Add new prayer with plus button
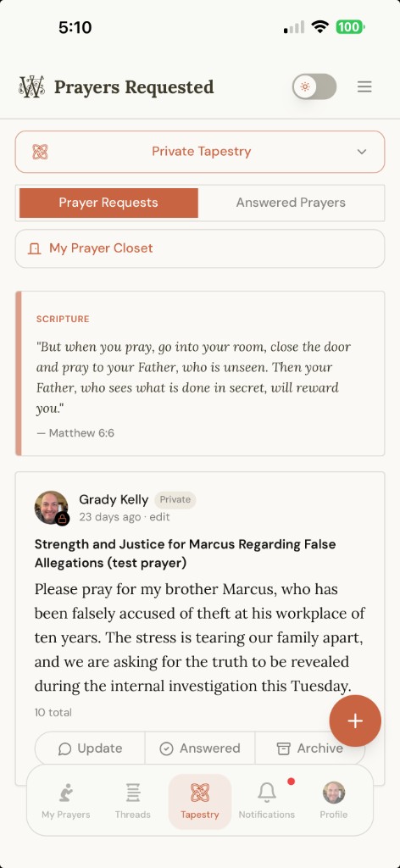 [355, 721]
